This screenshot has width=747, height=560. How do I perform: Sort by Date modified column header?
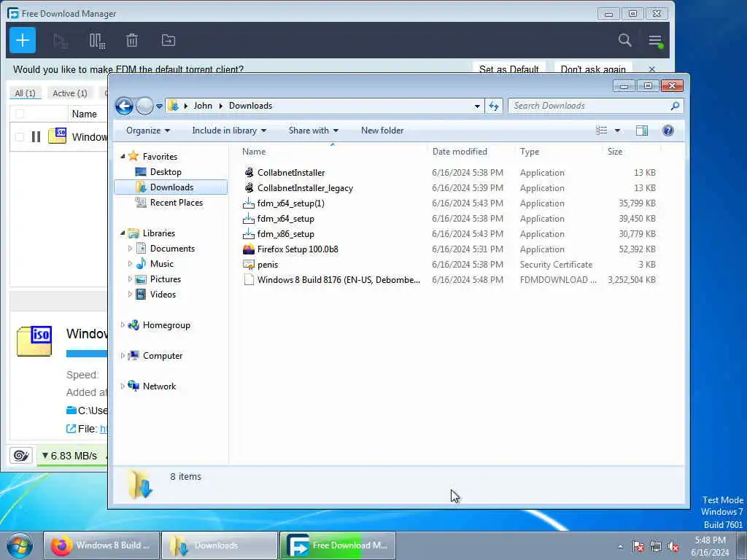pos(460,152)
